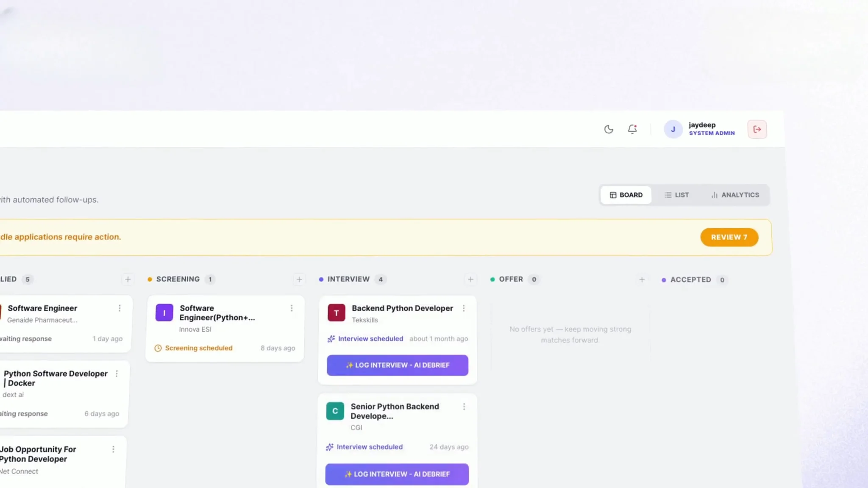Open options menu for Software Engineer Genaide card

pos(120,308)
